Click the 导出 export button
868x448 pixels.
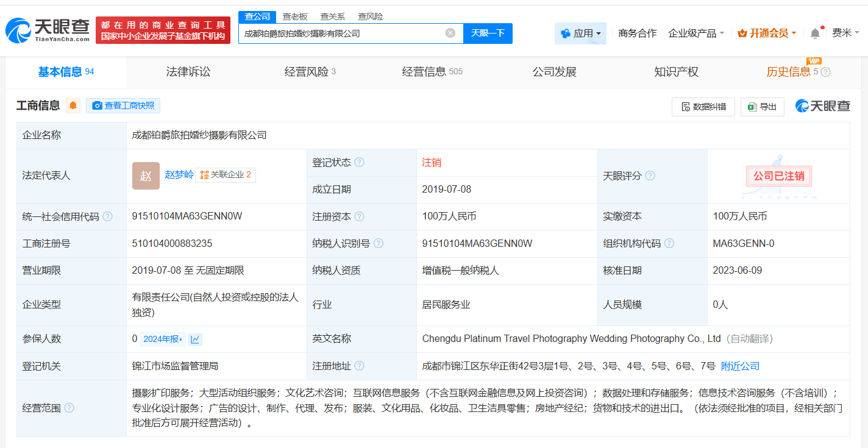(762, 107)
